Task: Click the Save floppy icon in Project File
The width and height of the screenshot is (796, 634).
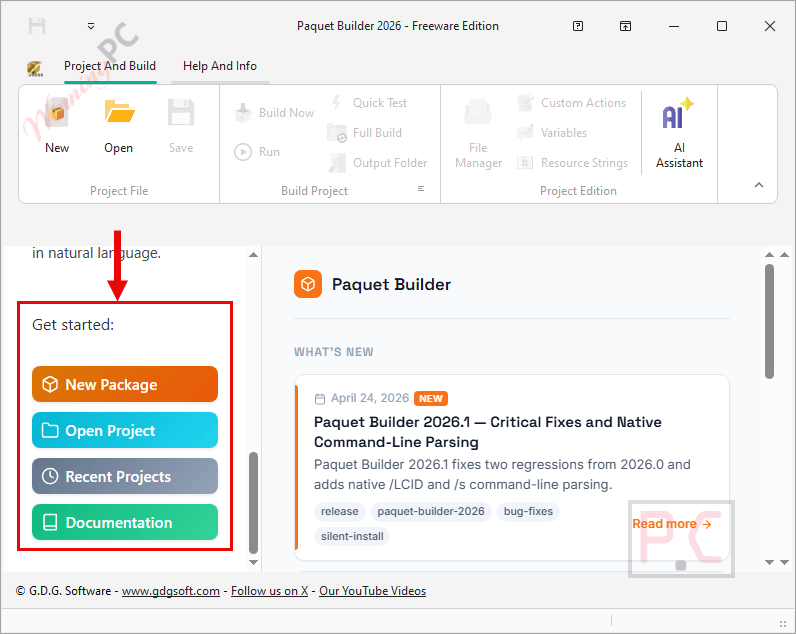Action: pyautogui.click(x=181, y=112)
